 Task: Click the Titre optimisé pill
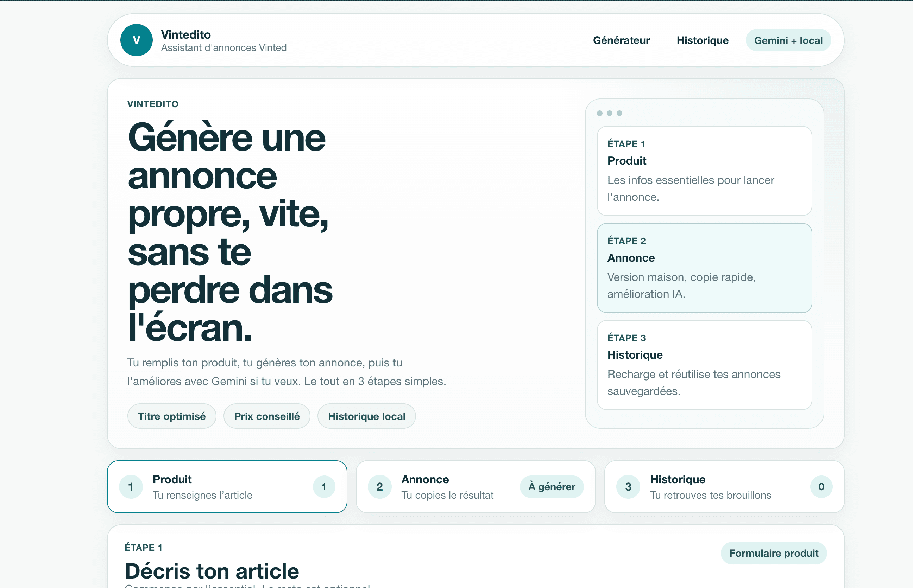[172, 416]
